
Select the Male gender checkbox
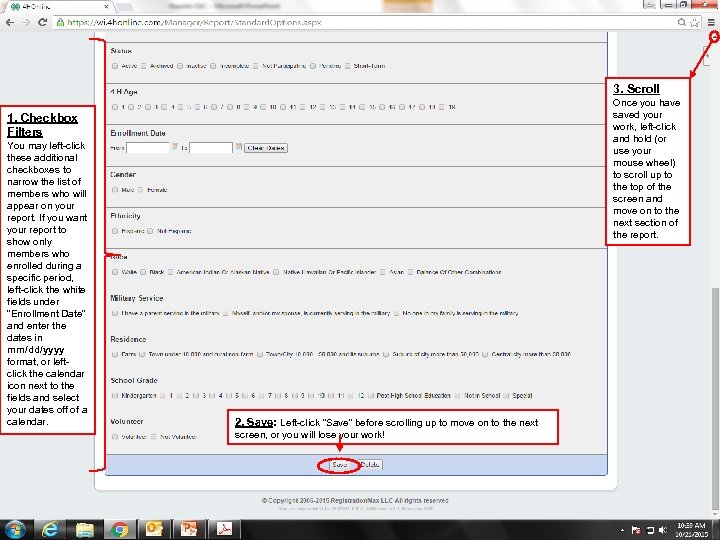pos(115,190)
